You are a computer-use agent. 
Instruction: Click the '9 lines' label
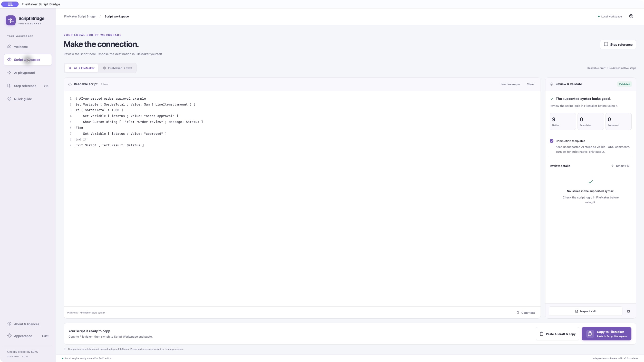[x=104, y=84]
